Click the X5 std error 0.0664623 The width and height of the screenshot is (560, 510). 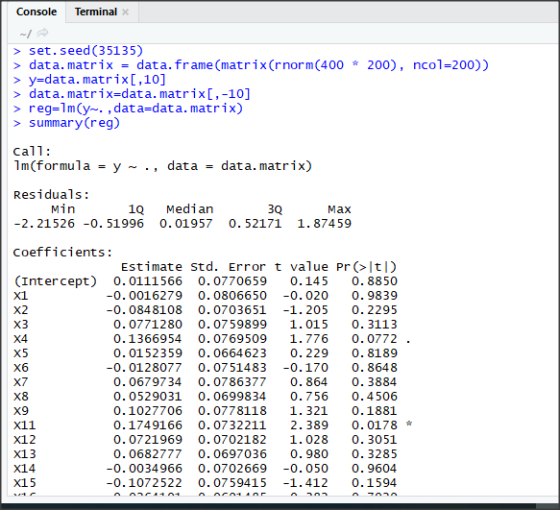point(232,353)
